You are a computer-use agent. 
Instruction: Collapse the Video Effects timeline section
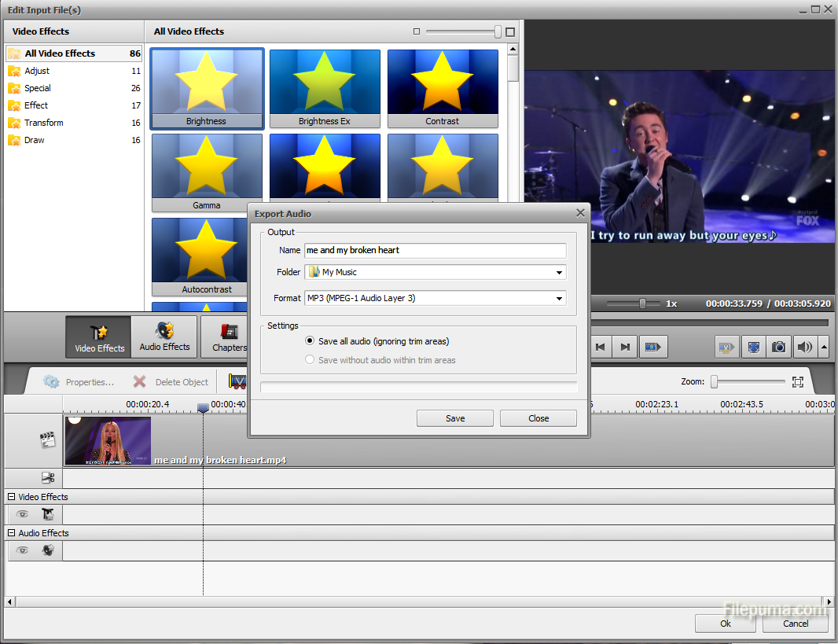(11, 497)
